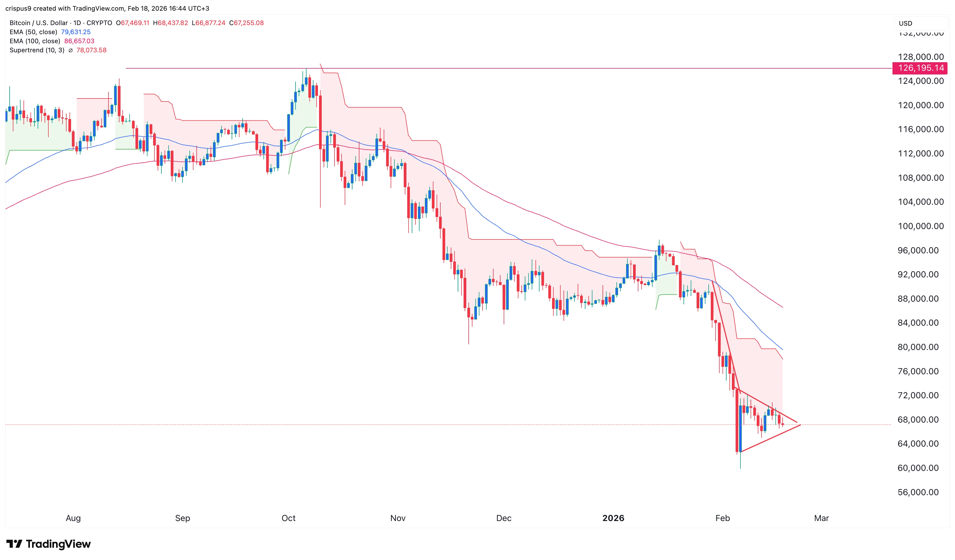Screen dimensions: 955x560
Task: Click the Feb label on the time axis
Action: point(722,518)
